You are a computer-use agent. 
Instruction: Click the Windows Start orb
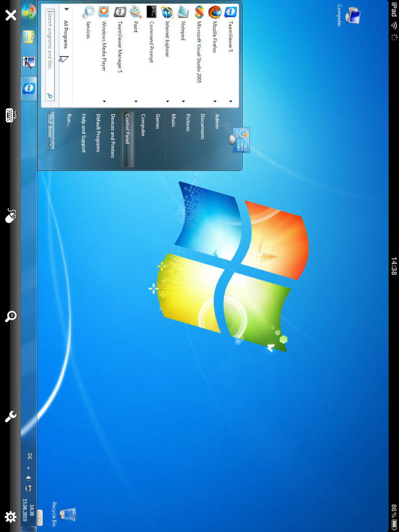click(x=29, y=11)
